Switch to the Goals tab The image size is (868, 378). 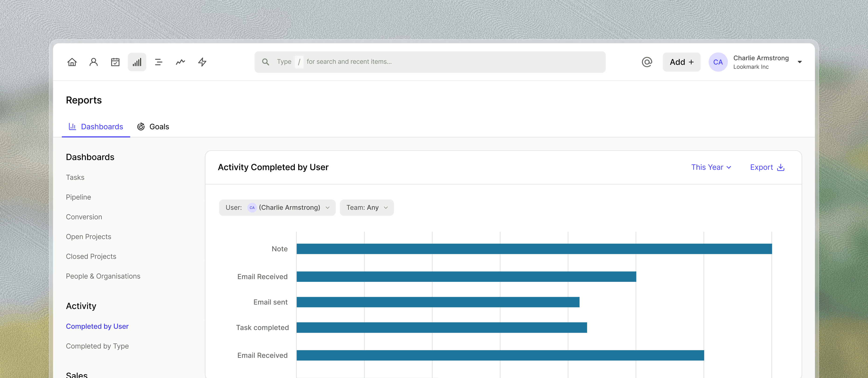click(x=153, y=127)
